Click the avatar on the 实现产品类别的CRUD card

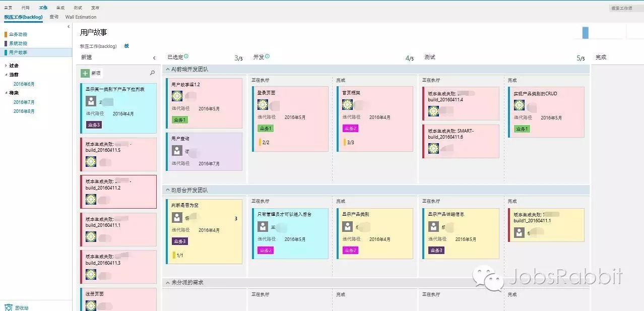point(519,105)
